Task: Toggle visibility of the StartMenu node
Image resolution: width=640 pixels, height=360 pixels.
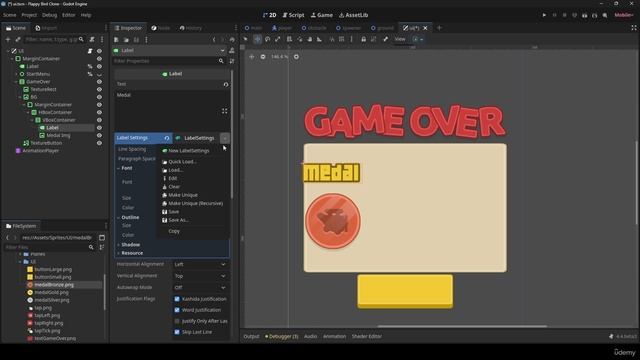Action: point(99,74)
